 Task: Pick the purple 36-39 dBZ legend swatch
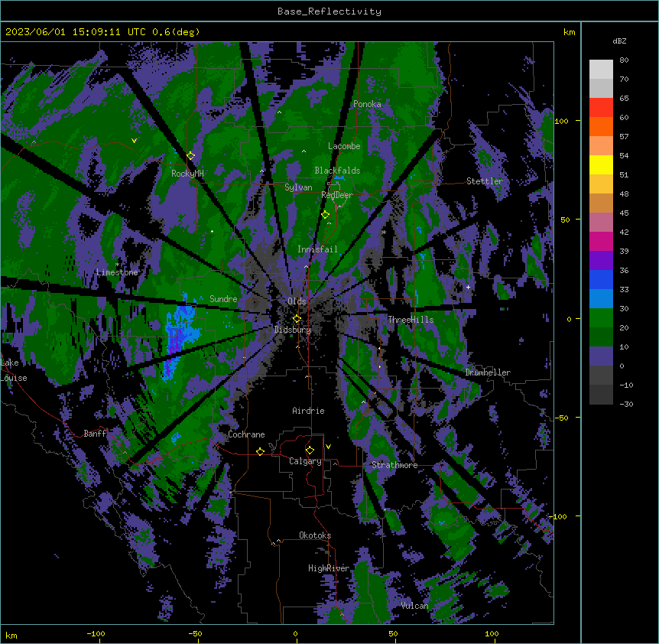[601, 261]
